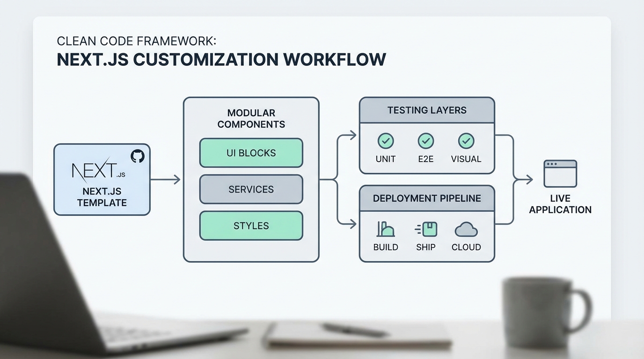The image size is (644, 359).
Task: Click the green Styles swatch
Action: (251, 225)
